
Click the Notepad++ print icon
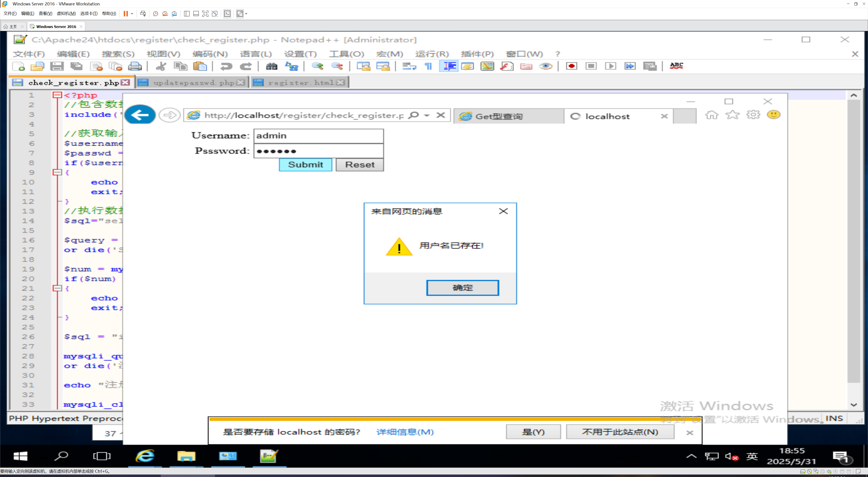135,66
